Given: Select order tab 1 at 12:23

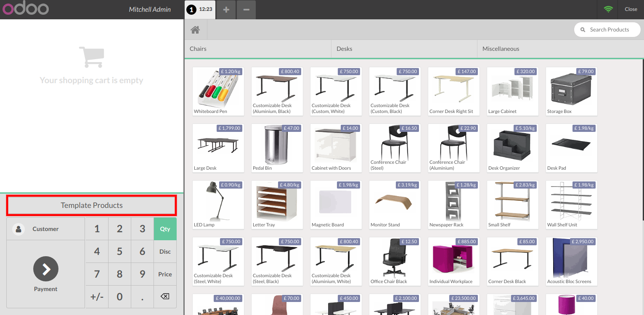Looking at the screenshot, I should pyautogui.click(x=200, y=9).
